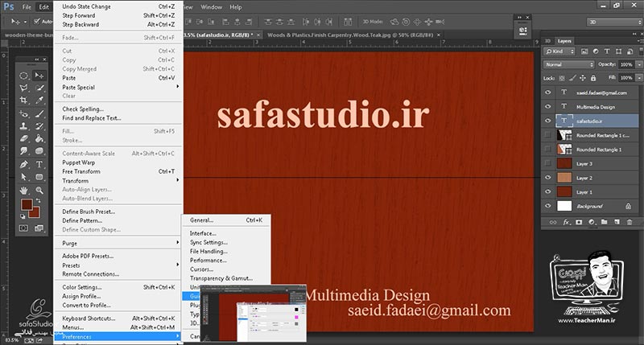Image resolution: width=644 pixels, height=345 pixels.
Task: Select the Quick Selection tool
Action: click(39, 88)
